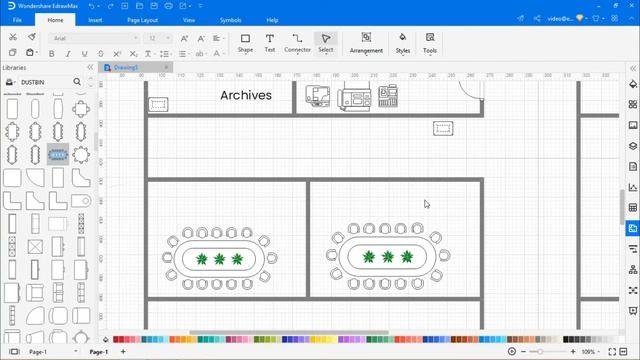The width and height of the screenshot is (640, 360).
Task: Select the left conference table on canvas
Action: pyautogui.click(x=220, y=259)
